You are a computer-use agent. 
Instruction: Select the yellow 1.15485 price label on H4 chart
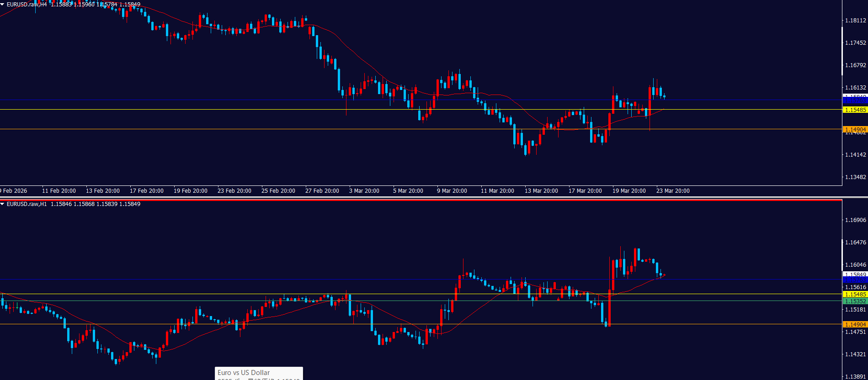[x=855, y=110]
